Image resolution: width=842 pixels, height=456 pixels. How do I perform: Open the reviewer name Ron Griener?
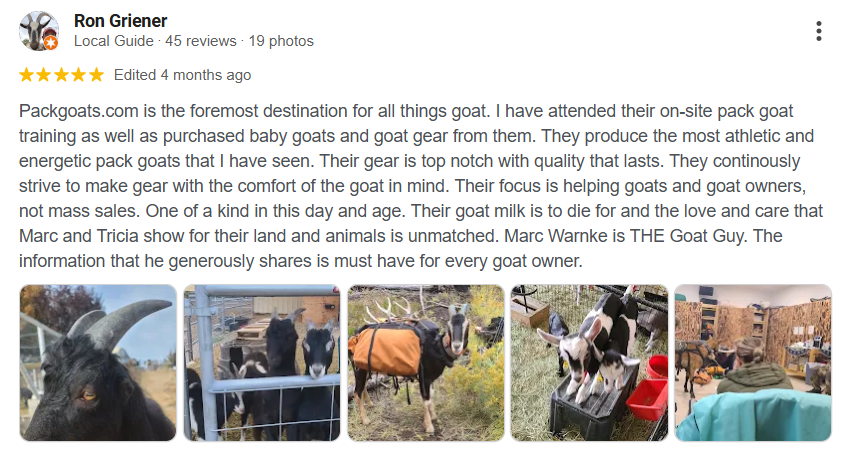(121, 21)
